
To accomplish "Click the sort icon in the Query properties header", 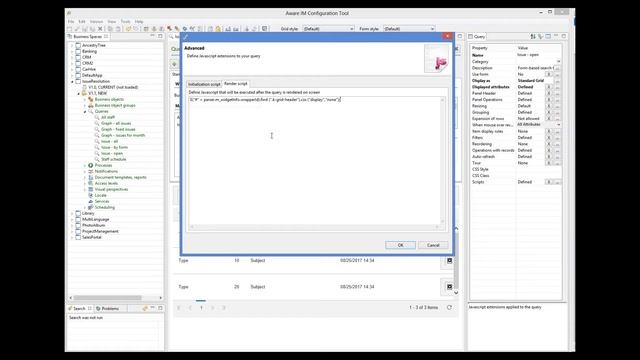I will 533,37.
